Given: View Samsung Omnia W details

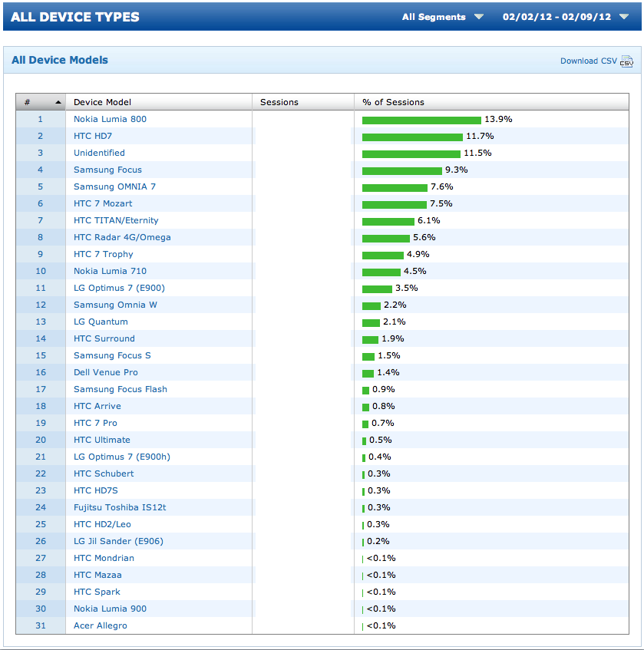Looking at the screenshot, I should (x=115, y=305).
